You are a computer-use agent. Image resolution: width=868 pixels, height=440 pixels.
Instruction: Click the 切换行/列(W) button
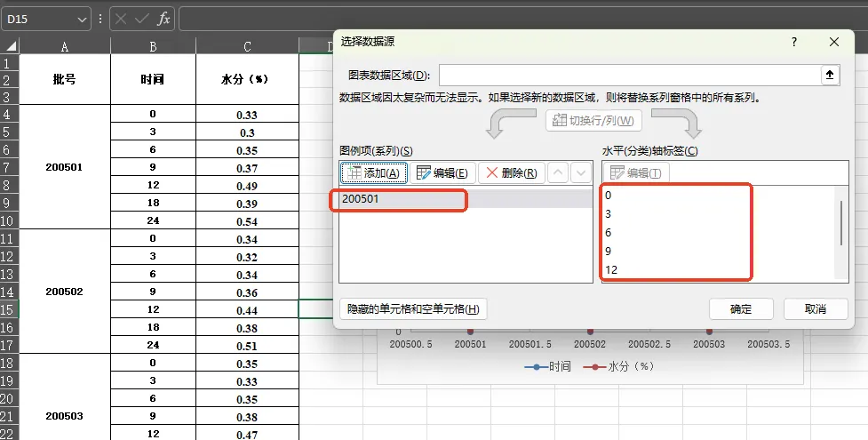(593, 120)
